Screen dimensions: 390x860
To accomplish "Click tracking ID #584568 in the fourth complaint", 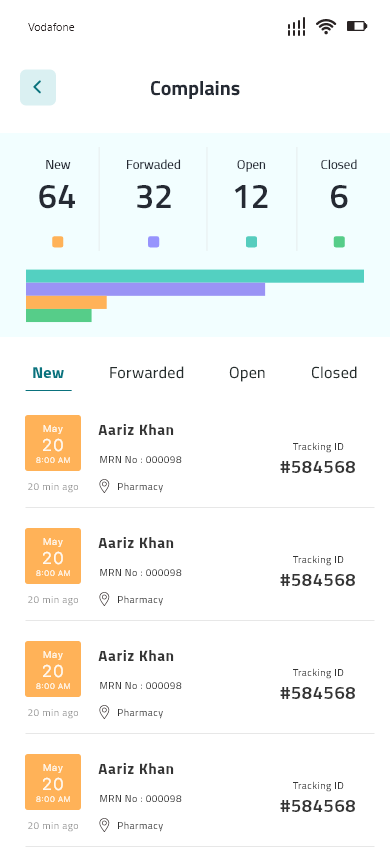I will (318, 806).
